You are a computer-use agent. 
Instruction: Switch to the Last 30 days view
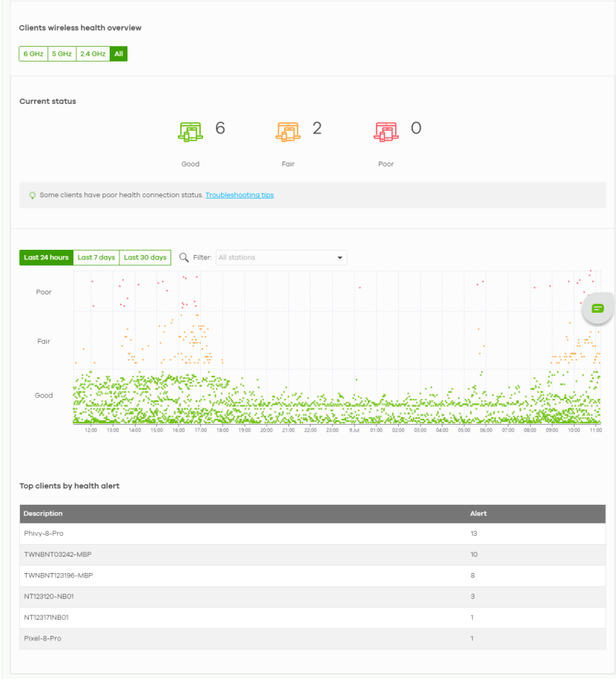click(x=145, y=258)
